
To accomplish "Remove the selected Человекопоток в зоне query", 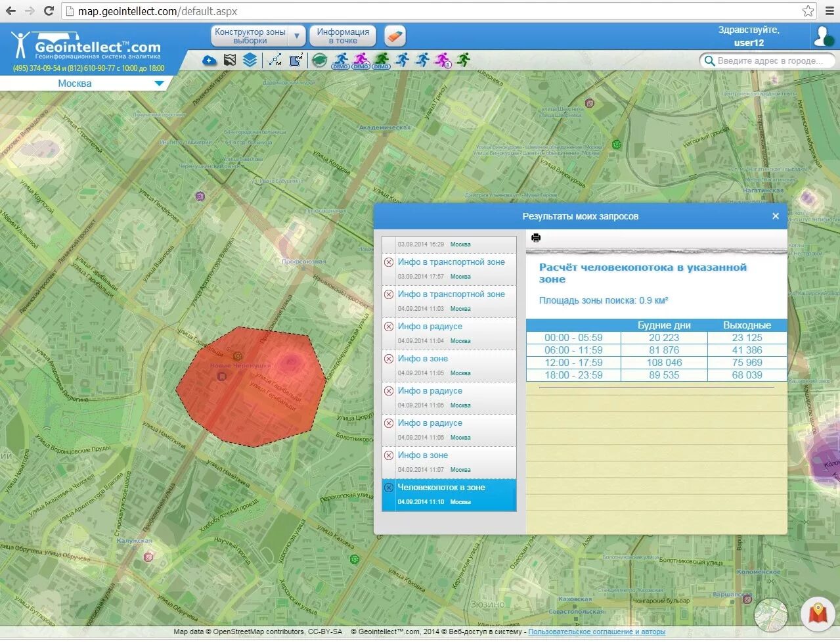I will [x=389, y=488].
